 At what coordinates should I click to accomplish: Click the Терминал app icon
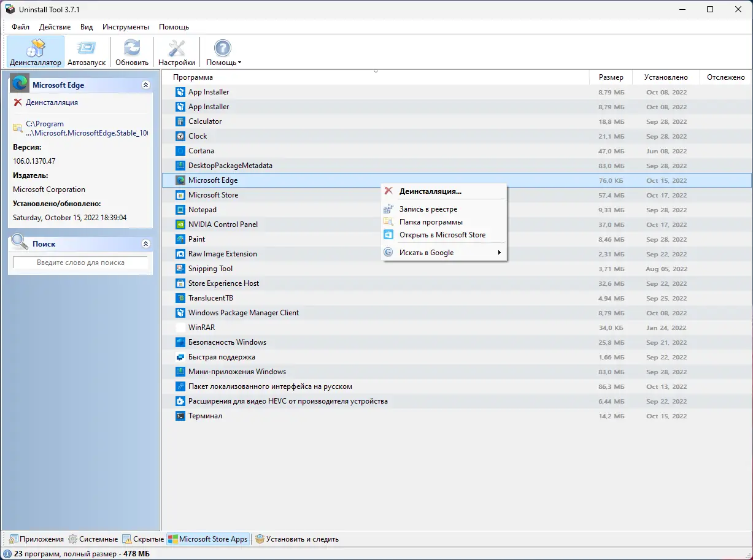point(180,416)
